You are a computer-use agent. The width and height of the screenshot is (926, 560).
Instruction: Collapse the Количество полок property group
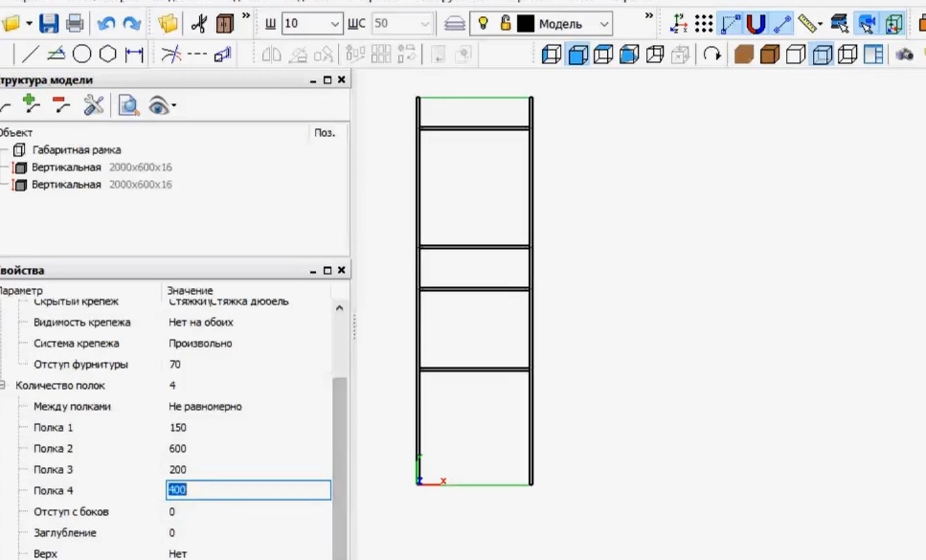tap(3, 386)
